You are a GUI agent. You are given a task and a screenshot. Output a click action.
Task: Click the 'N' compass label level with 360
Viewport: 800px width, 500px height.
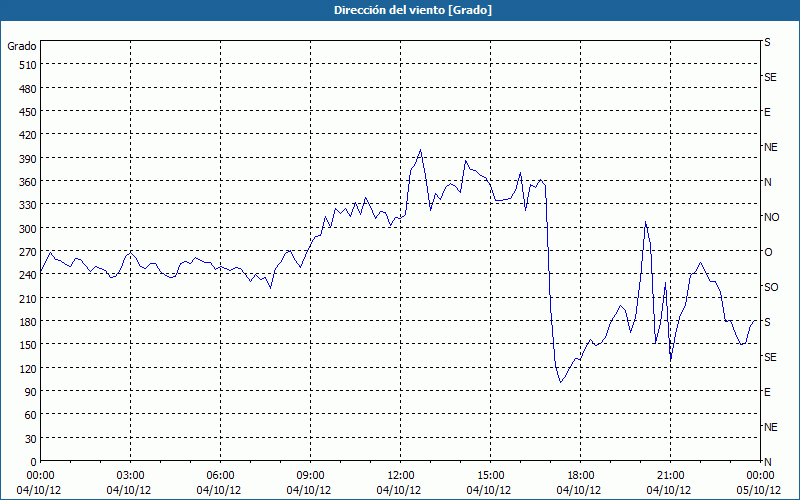[x=767, y=182]
